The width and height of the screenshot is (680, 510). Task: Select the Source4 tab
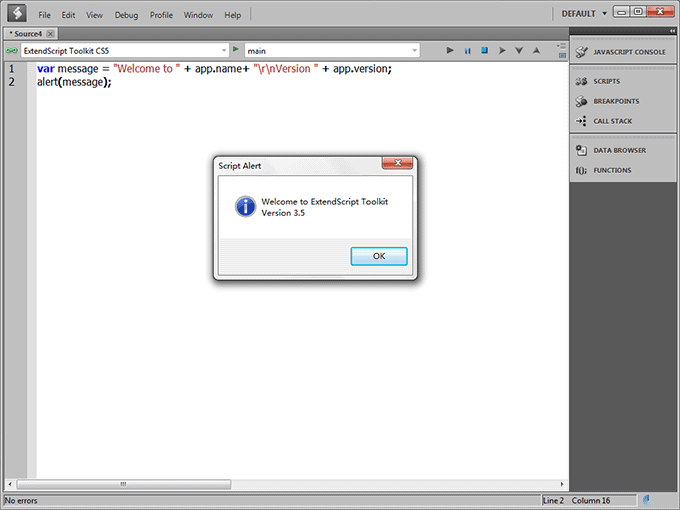click(27, 34)
